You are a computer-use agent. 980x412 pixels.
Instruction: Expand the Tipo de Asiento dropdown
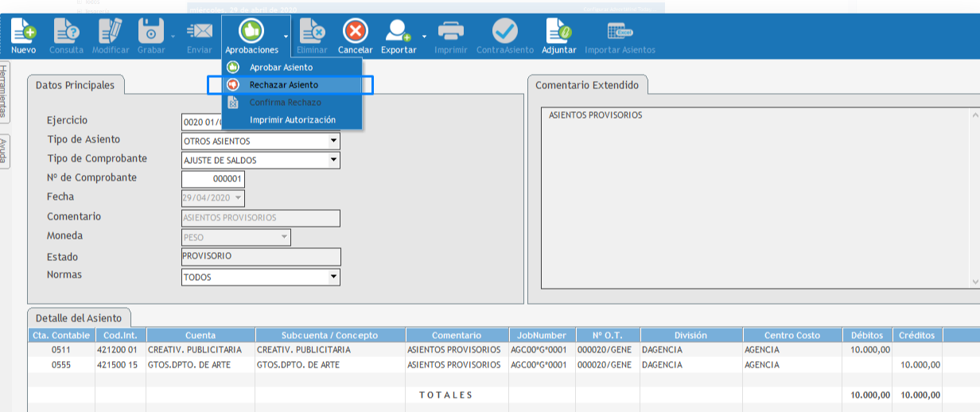pos(334,142)
